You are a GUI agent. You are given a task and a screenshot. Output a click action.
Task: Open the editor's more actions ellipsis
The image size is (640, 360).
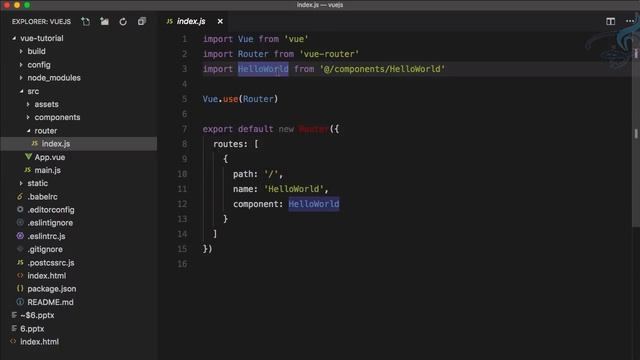click(630, 21)
